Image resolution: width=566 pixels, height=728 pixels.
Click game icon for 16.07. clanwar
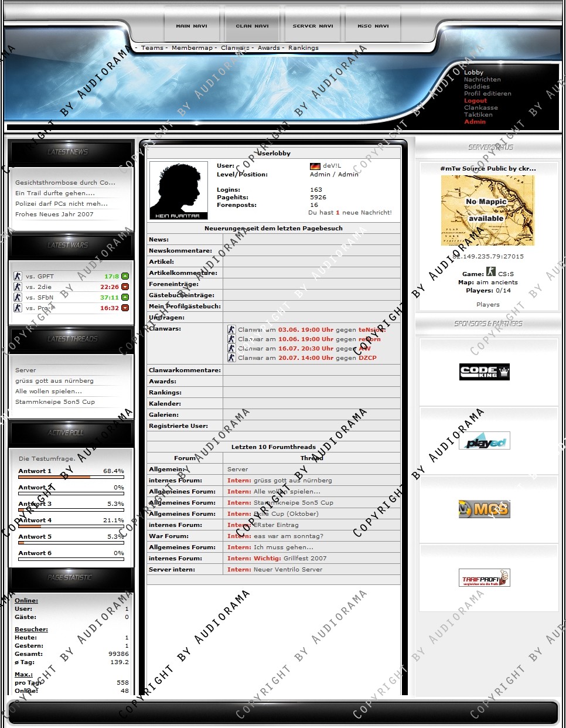click(231, 348)
